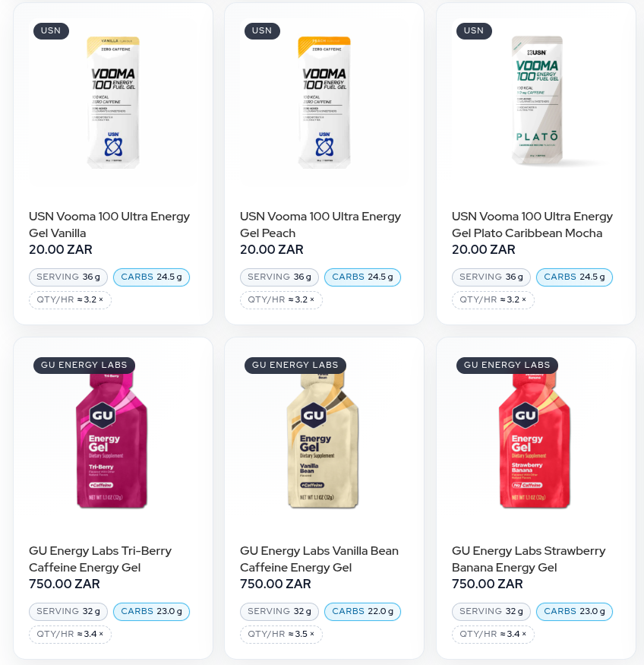Image resolution: width=644 pixels, height=665 pixels.
Task: Open the USN Vooma Vanilla gel image
Action: coord(112,102)
